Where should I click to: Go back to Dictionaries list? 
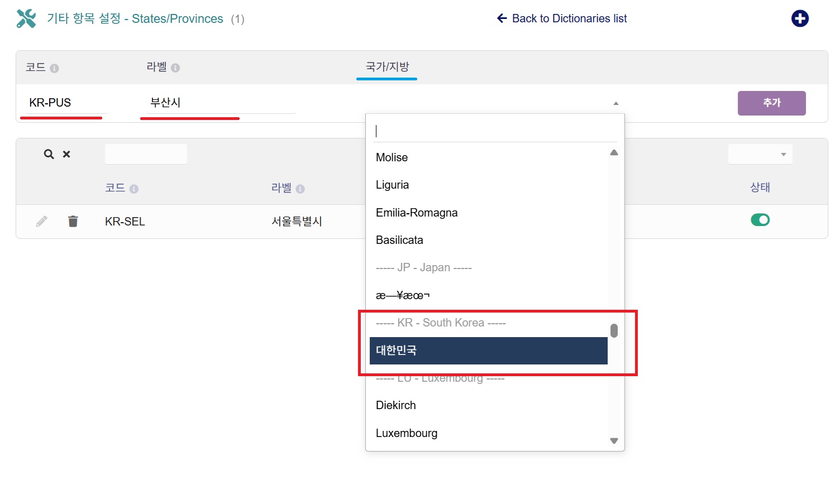point(562,18)
